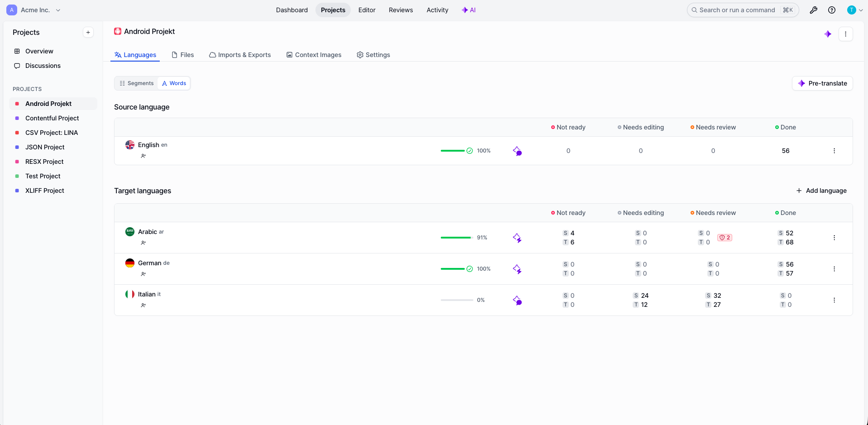
Task: Open the English source language row
Action: click(483, 151)
